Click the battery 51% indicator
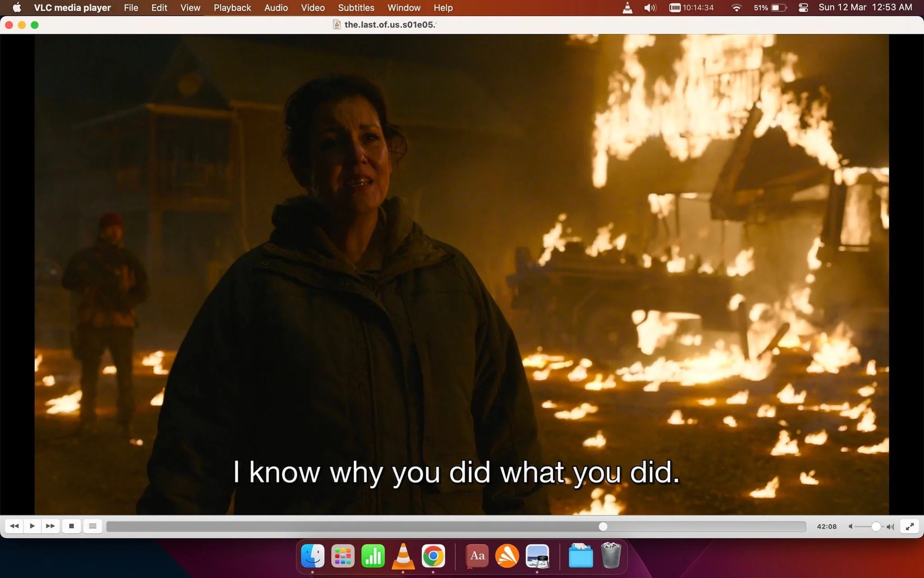 point(770,8)
